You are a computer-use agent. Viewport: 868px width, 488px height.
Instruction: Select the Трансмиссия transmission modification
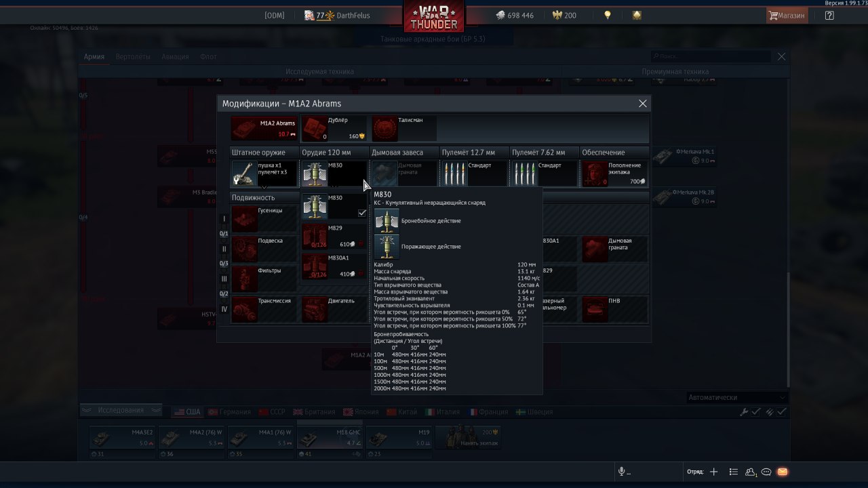point(264,309)
